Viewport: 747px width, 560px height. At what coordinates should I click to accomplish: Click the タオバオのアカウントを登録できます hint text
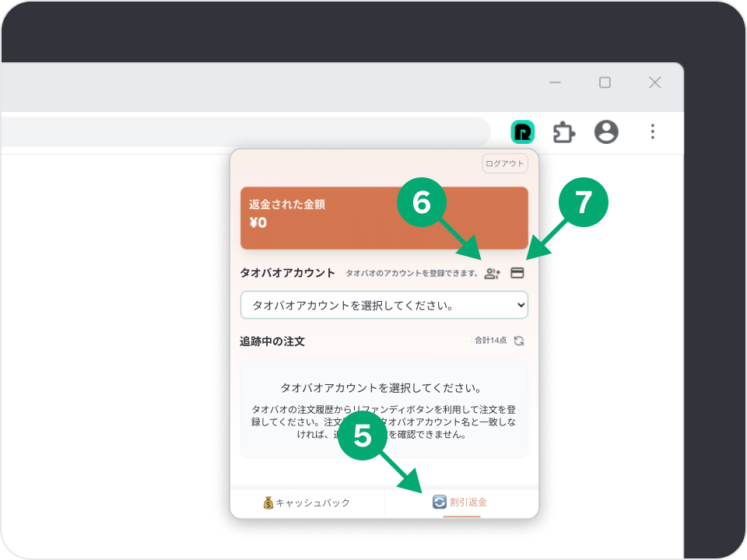pos(412,273)
